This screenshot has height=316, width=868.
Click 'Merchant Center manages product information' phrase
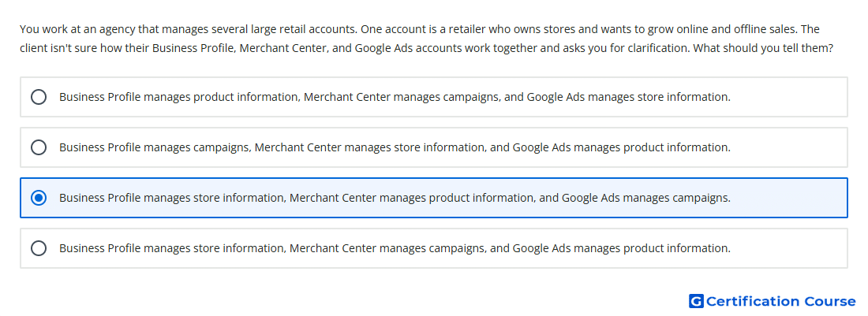[x=413, y=198]
